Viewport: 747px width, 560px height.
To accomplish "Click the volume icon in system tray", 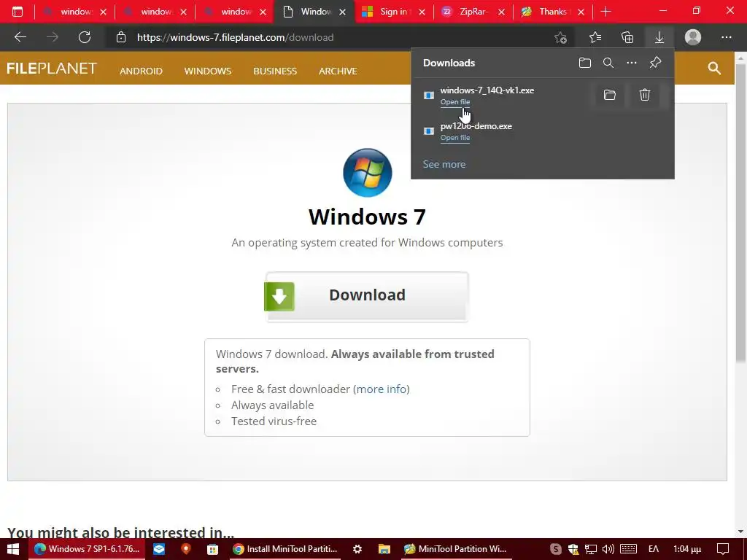I will [608, 549].
